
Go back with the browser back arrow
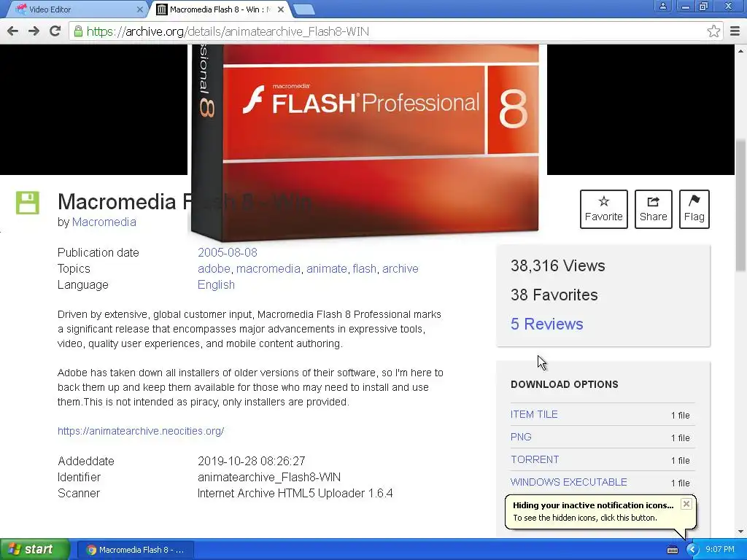click(13, 31)
